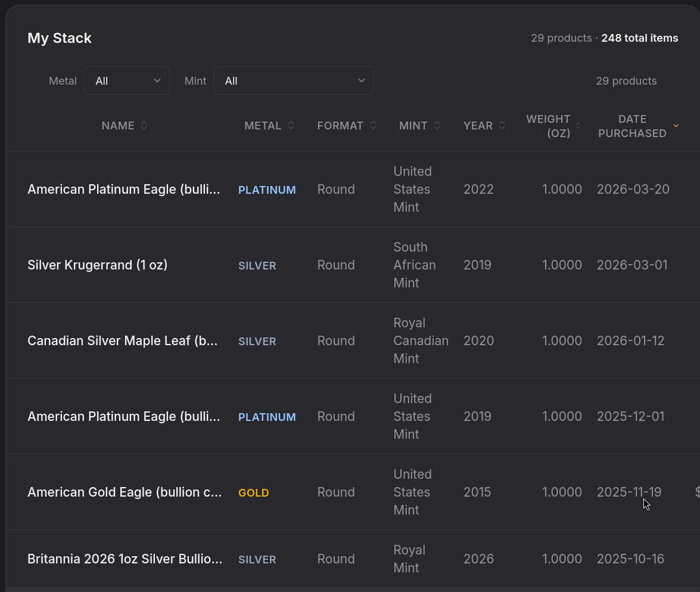Click the My Stack heading

60,38
